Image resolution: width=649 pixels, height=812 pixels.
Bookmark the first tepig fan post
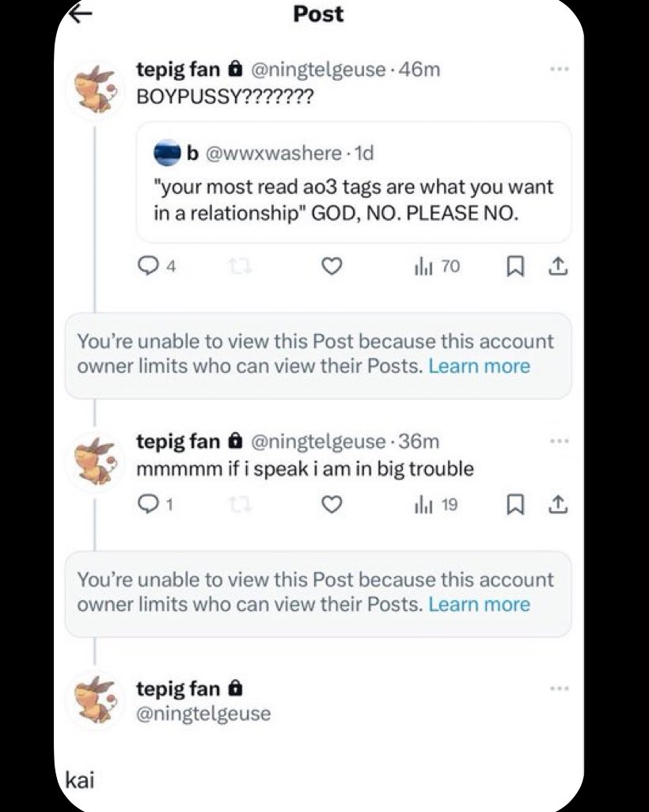514,267
